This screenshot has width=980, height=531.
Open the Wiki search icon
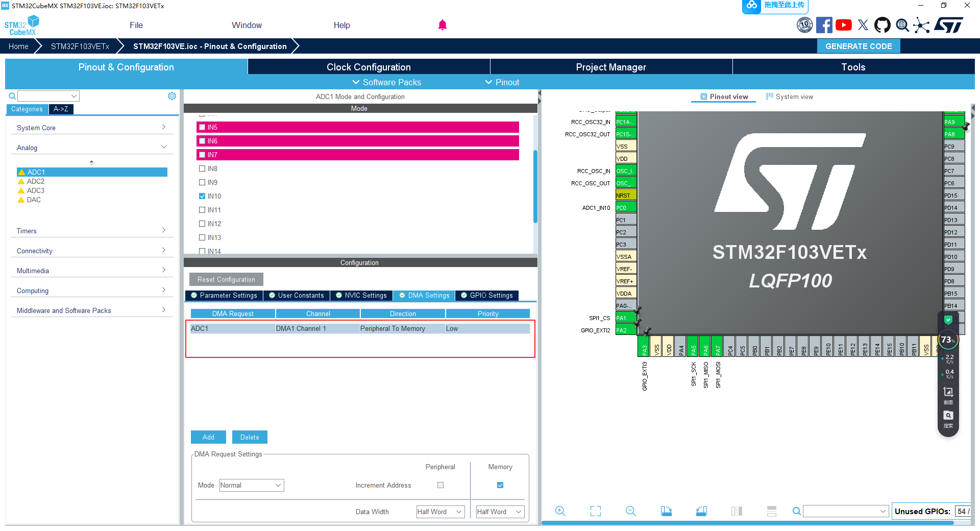click(x=902, y=25)
